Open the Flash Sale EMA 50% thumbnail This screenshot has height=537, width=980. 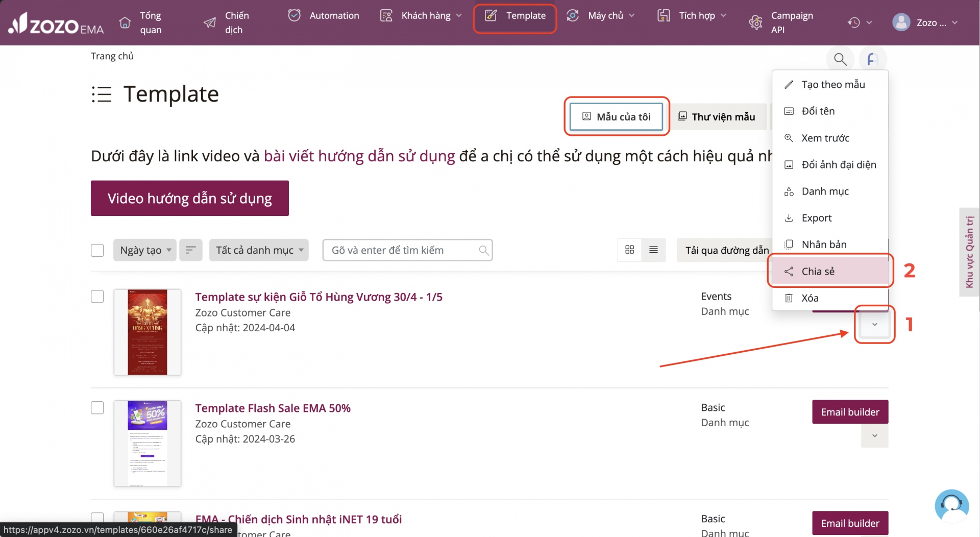coord(147,443)
